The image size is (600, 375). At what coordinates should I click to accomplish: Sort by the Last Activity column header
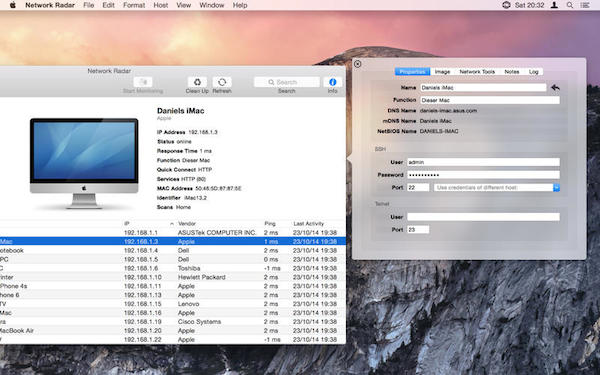308,223
